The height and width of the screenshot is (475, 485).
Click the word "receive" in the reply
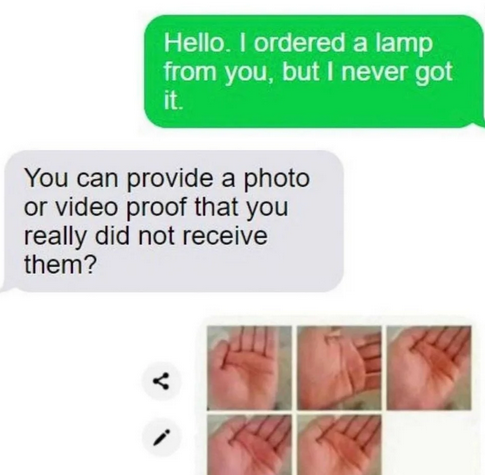(225, 235)
